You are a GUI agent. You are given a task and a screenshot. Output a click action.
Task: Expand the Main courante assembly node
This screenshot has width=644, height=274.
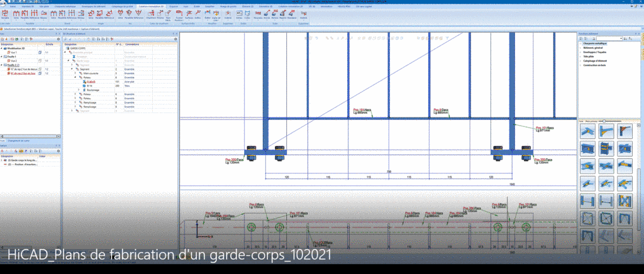pos(75,73)
